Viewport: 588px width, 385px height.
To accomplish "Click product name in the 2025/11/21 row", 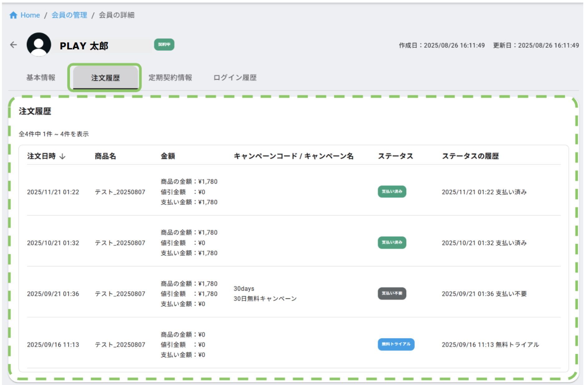I will click(120, 192).
